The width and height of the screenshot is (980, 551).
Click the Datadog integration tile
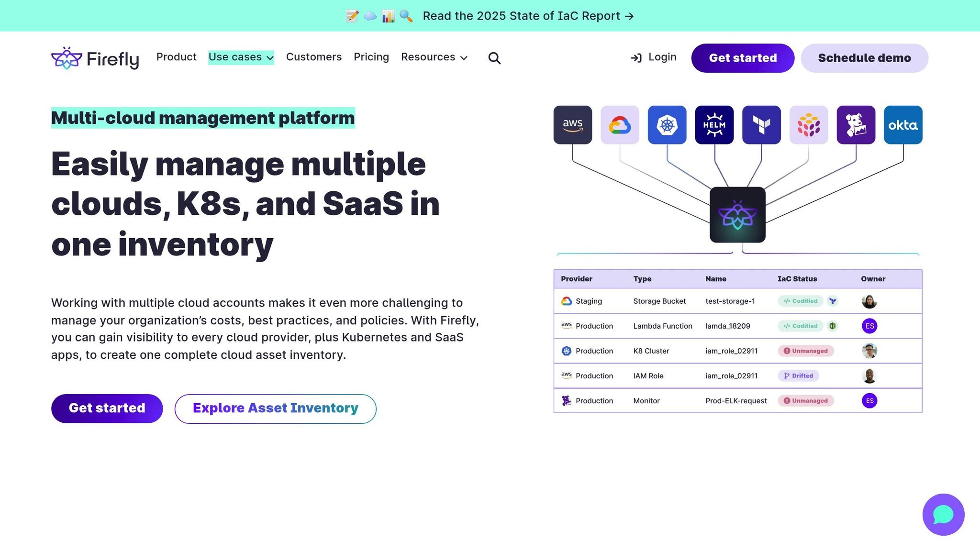pos(856,125)
